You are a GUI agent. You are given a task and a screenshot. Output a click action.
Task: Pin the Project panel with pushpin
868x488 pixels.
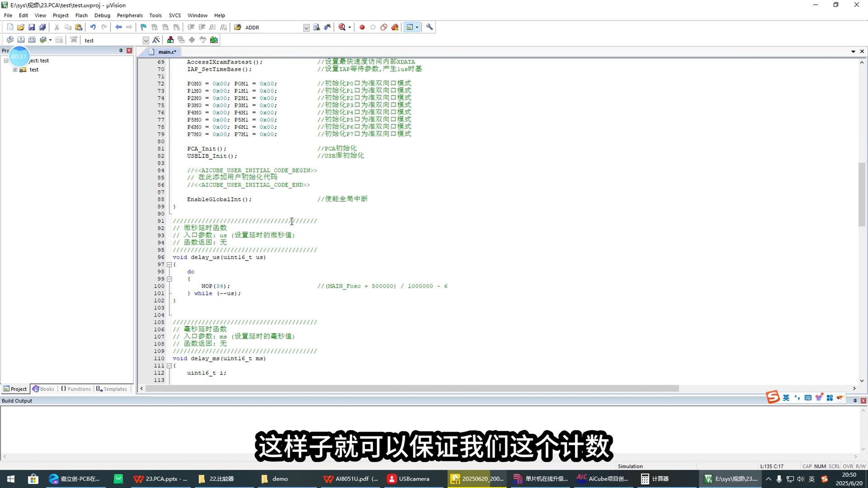coord(121,51)
